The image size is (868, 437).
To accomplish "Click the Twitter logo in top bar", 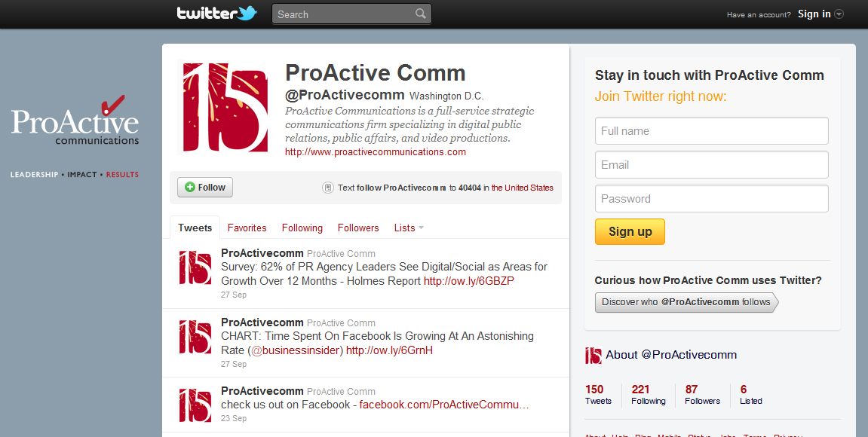I will click(216, 14).
